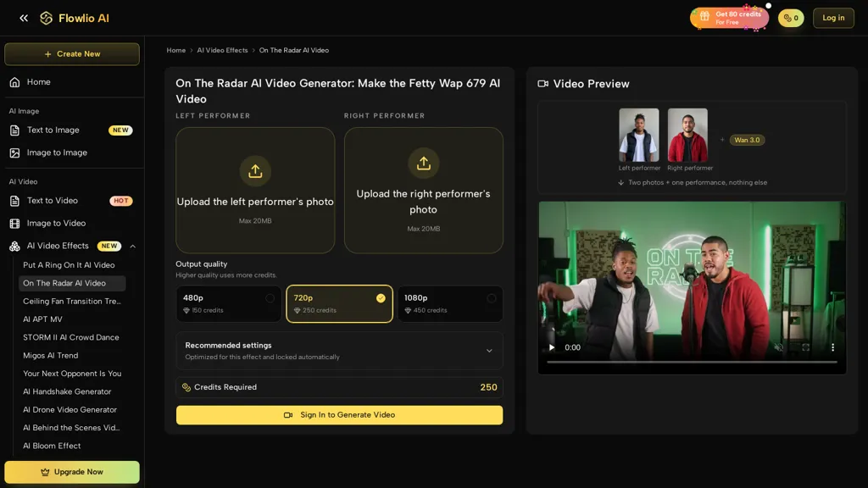
Task: Click the Create New button
Action: click(72, 54)
